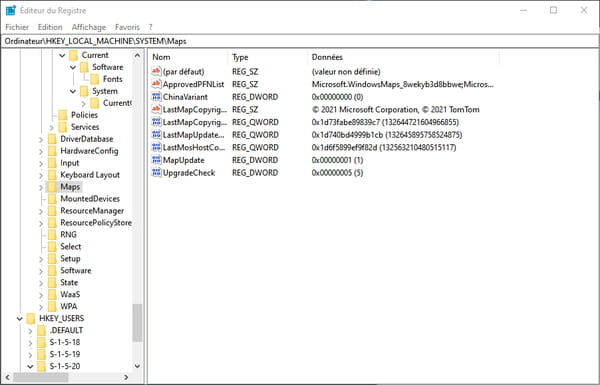Click the tree scrollbar up arrow
Image resolution: width=600 pixels, height=385 pixels.
click(x=137, y=55)
